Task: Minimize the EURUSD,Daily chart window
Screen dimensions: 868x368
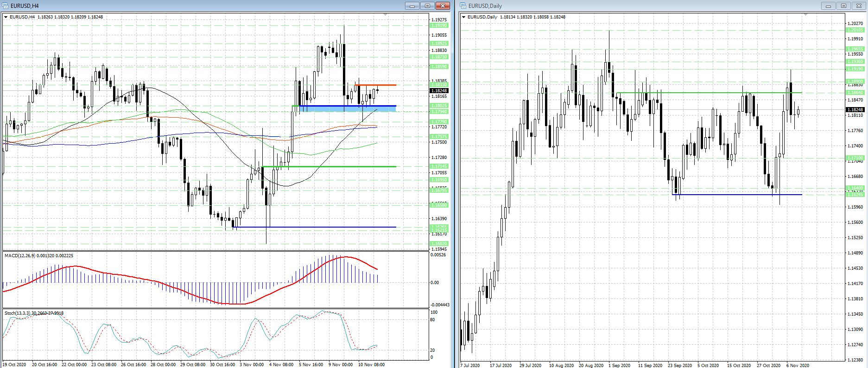Action: 828,6
